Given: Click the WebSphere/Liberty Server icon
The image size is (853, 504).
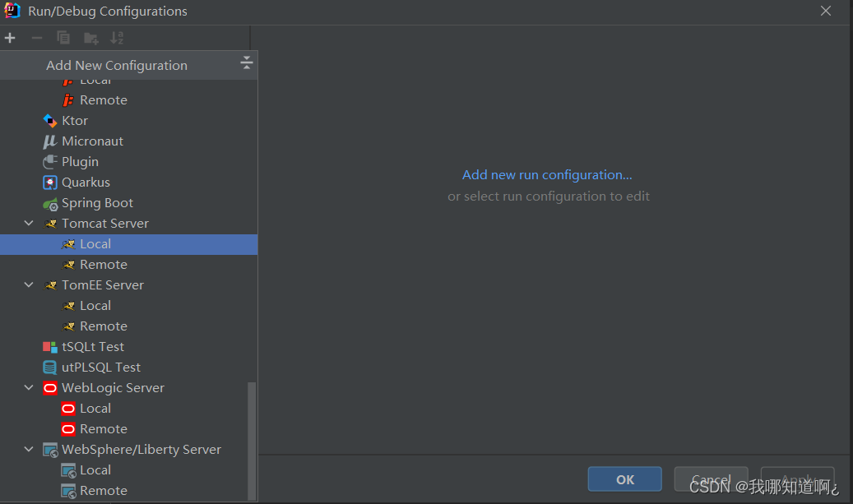Looking at the screenshot, I should coord(50,451).
